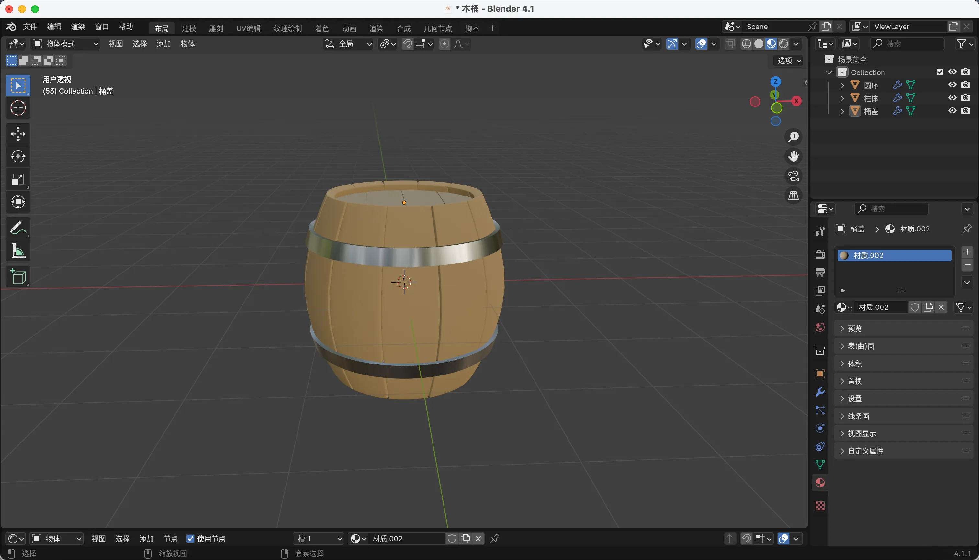
Task: Expand the 柱体 tree item
Action: coord(842,98)
